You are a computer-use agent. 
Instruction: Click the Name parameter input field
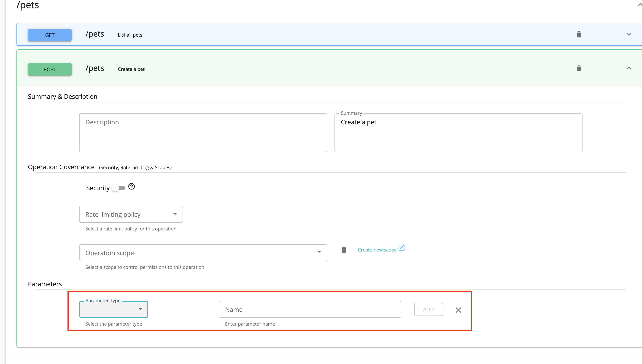click(x=310, y=309)
